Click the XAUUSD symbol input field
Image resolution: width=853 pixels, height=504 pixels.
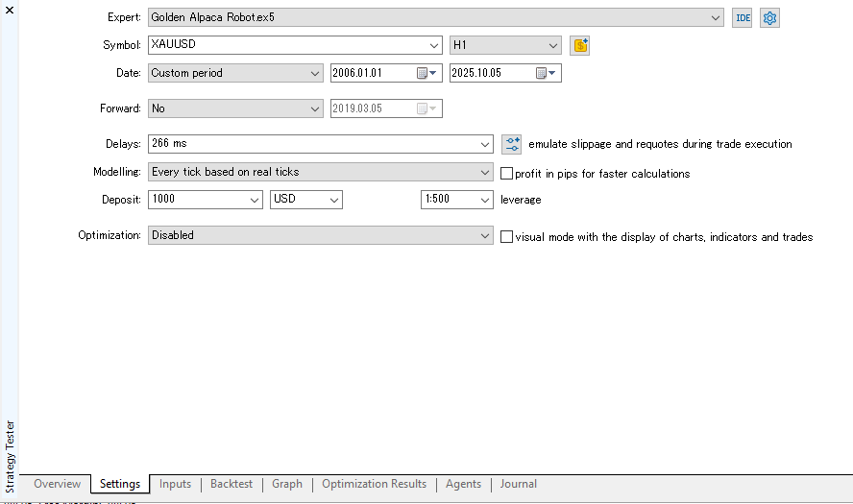coord(286,45)
